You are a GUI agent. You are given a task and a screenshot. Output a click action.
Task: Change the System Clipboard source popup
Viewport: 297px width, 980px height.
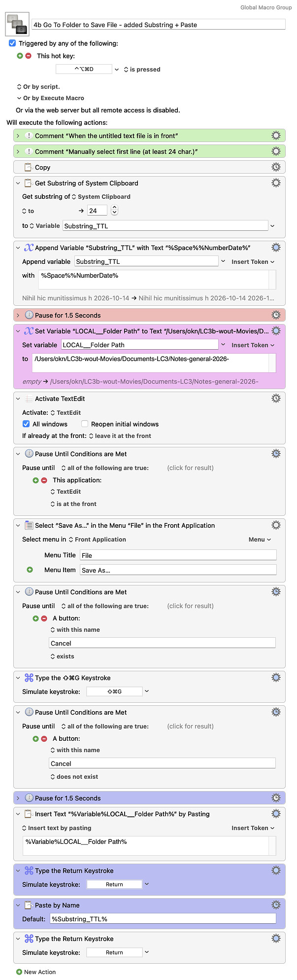pyautogui.click(x=101, y=197)
